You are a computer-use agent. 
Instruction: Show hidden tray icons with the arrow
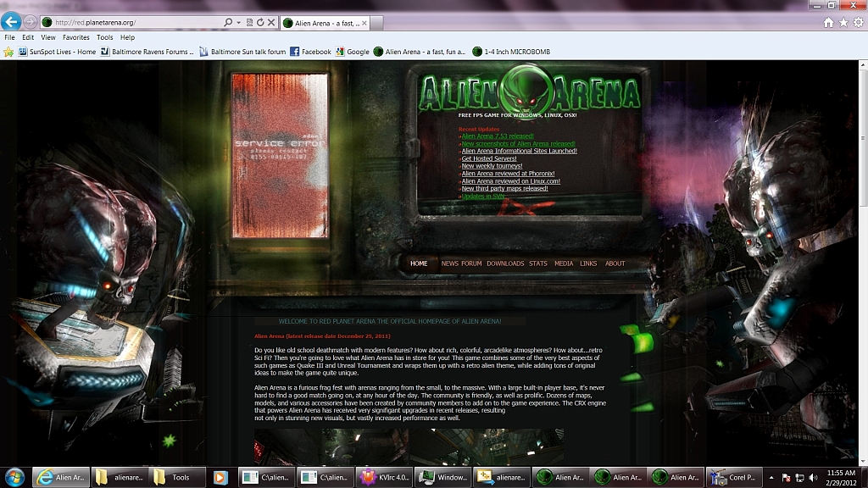771,478
